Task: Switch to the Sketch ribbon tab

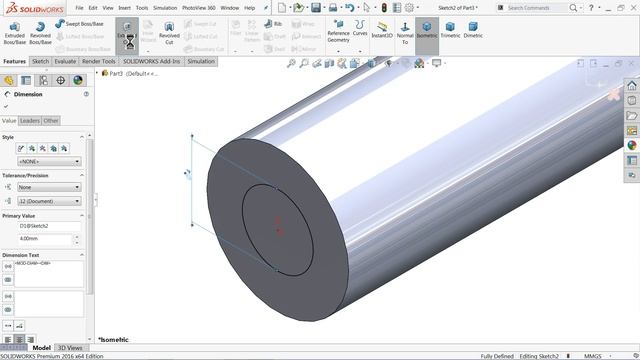Action: 40,61
